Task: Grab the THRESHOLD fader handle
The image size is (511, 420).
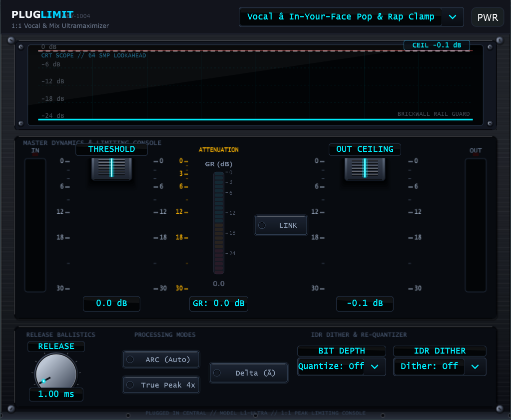Action: point(111,168)
